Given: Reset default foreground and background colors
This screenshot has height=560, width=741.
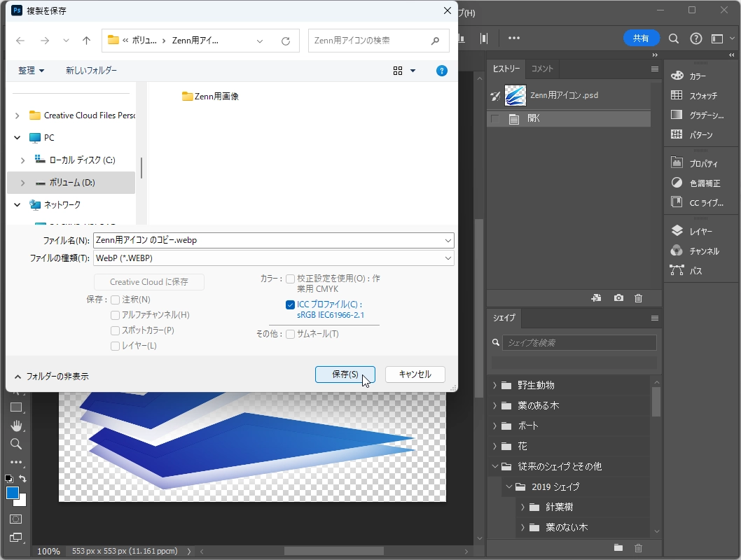Looking at the screenshot, I should pyautogui.click(x=9, y=478).
